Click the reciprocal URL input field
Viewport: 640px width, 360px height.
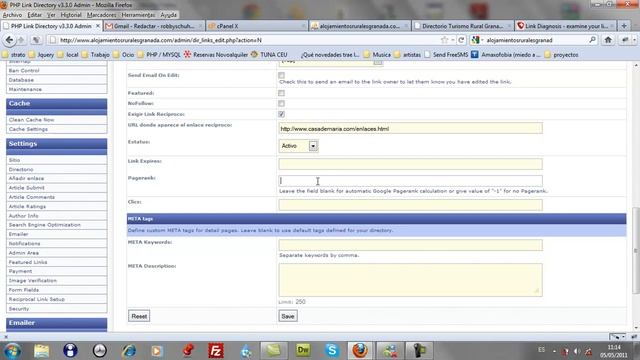(410, 129)
